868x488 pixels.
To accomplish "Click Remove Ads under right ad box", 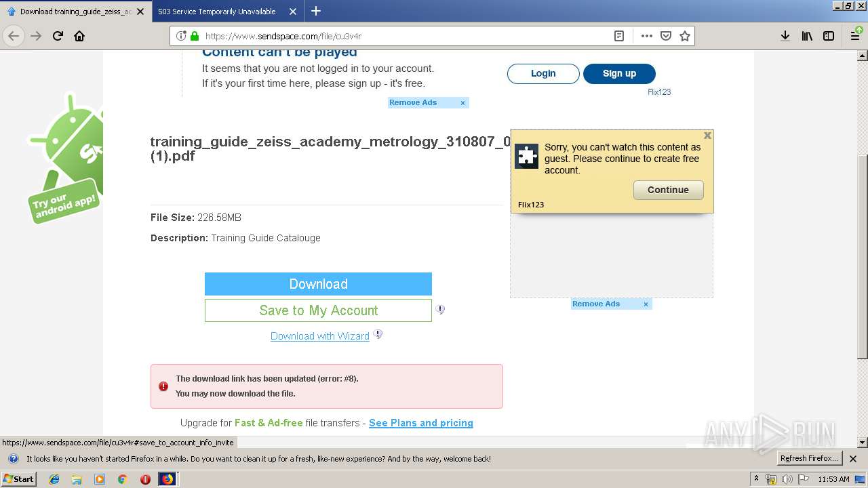I will tap(596, 304).
